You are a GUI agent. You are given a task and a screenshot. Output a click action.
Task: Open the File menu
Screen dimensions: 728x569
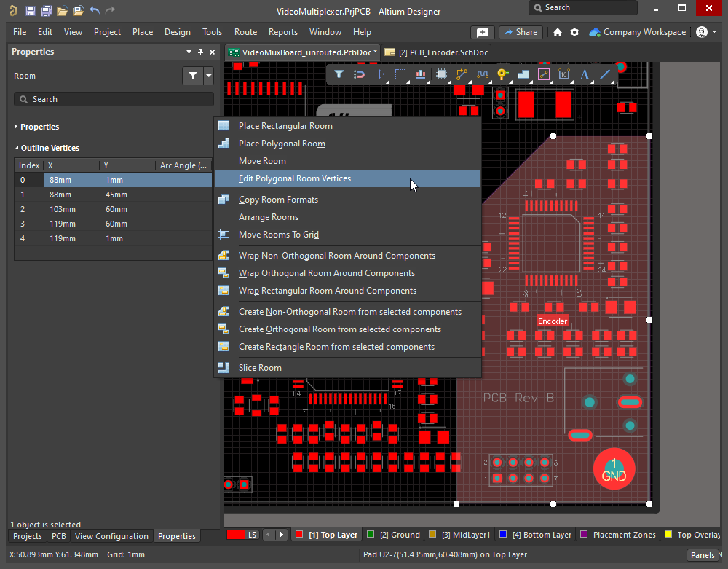20,32
